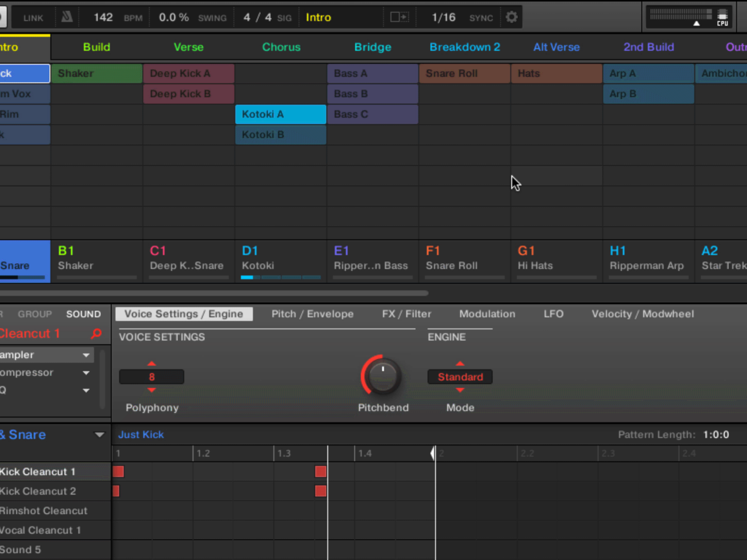Viewport: 747px width, 560px height.
Task: Select the Chorus scene
Action: tap(281, 47)
